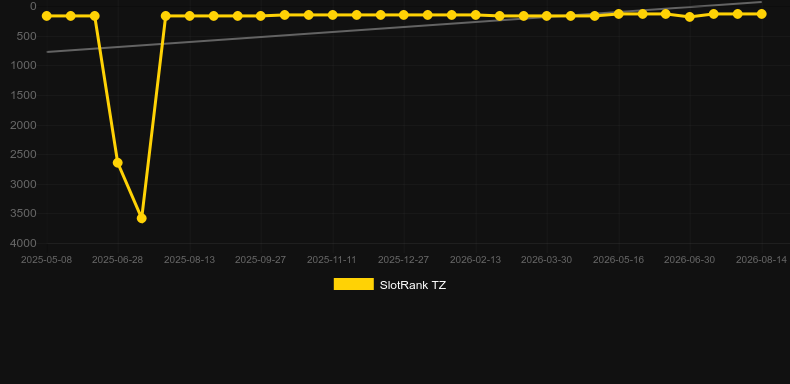Toggle the SlotRank TZ legend color swatch
Viewport: 790px width, 384px height.
[354, 284]
